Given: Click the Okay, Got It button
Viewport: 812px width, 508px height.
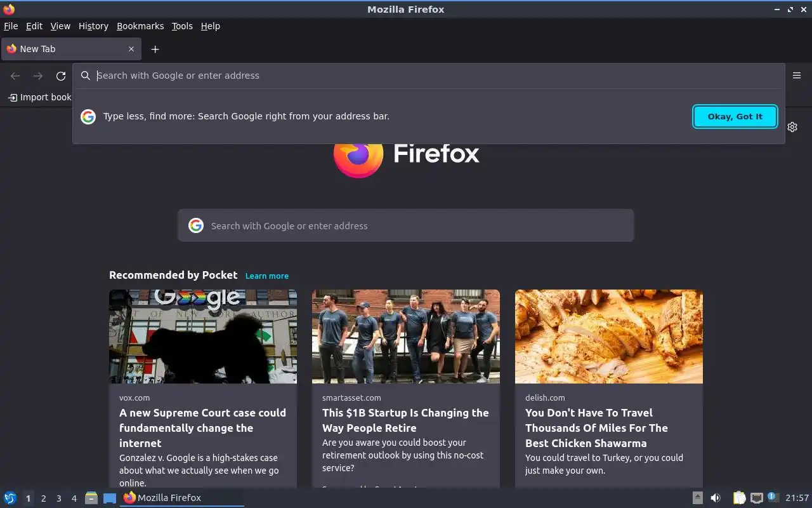Looking at the screenshot, I should [x=735, y=116].
